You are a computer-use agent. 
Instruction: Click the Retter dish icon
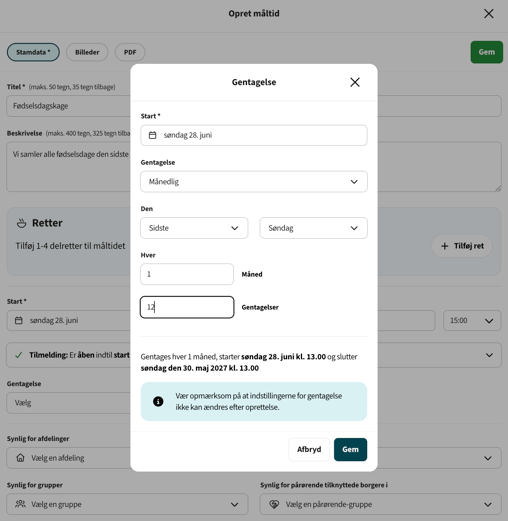[21, 223]
